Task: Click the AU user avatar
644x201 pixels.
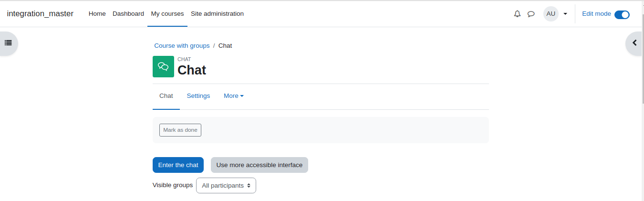Action: [x=551, y=14]
